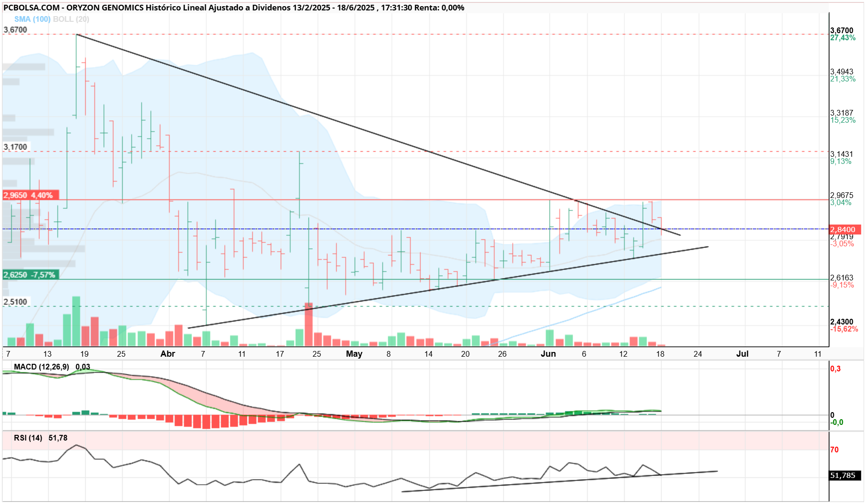Image resolution: width=866 pixels, height=504 pixels.
Task: Click the MACD 0,3 scale label
Action: (835, 369)
